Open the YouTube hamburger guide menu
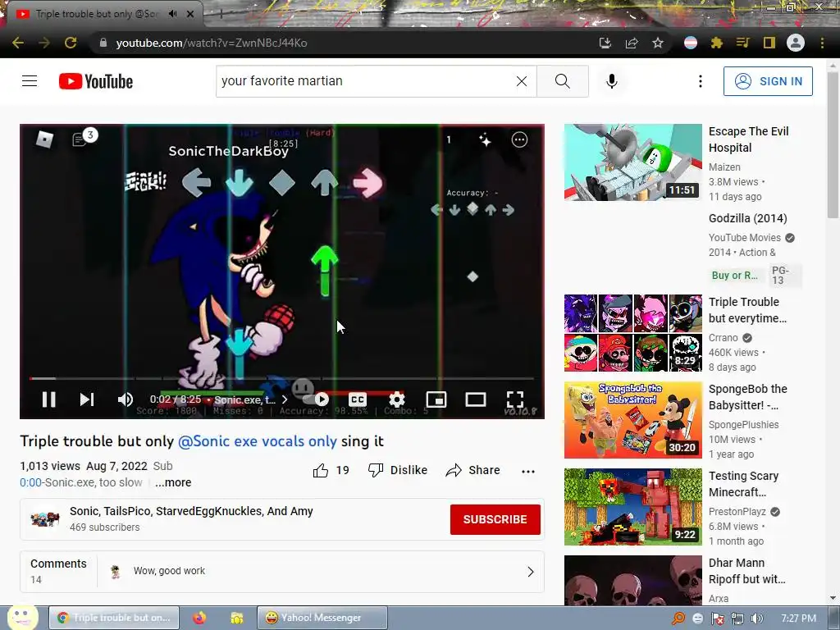Image resolution: width=840 pixels, height=630 pixels. tap(30, 81)
